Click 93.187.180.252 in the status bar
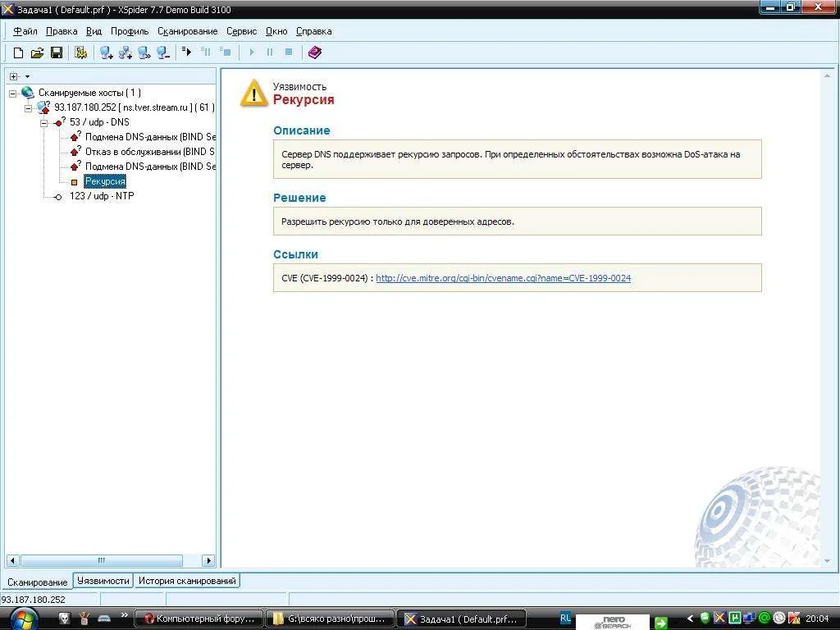This screenshot has width=840, height=630. pos(33,600)
